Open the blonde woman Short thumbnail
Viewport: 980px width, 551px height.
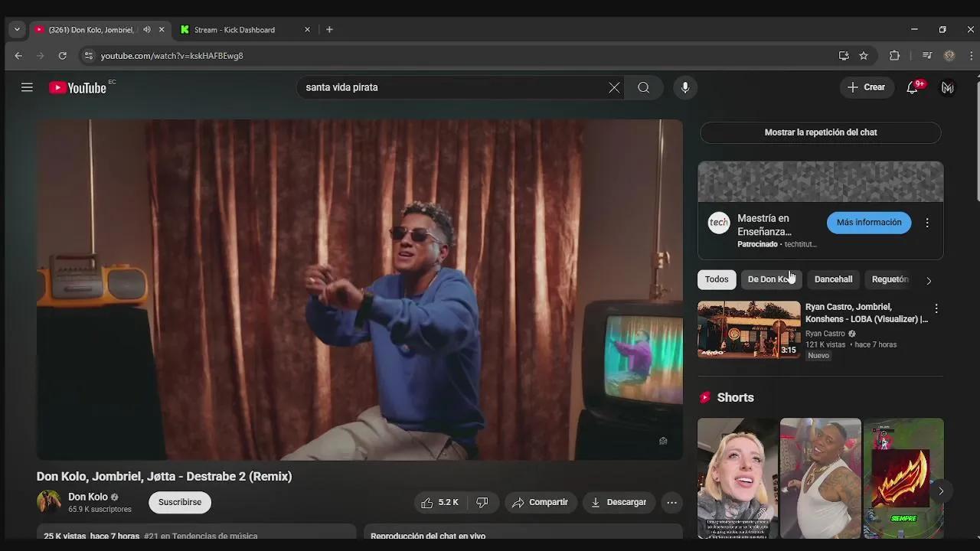pyautogui.click(x=737, y=478)
